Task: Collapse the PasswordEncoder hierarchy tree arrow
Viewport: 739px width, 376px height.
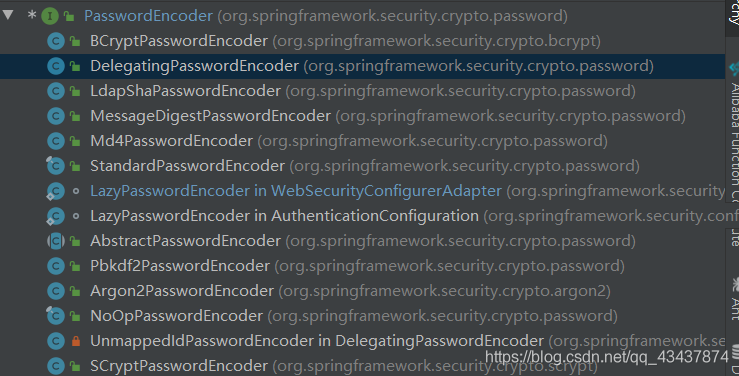Action: (8, 15)
